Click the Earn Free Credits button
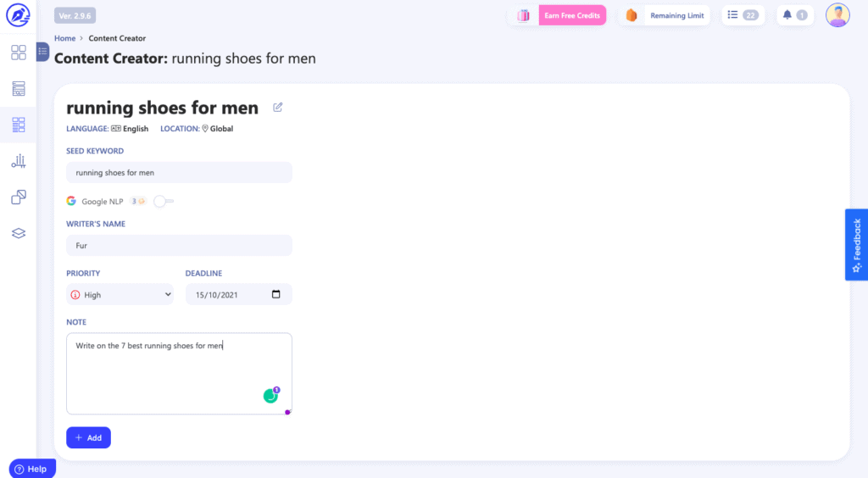 [572, 15]
